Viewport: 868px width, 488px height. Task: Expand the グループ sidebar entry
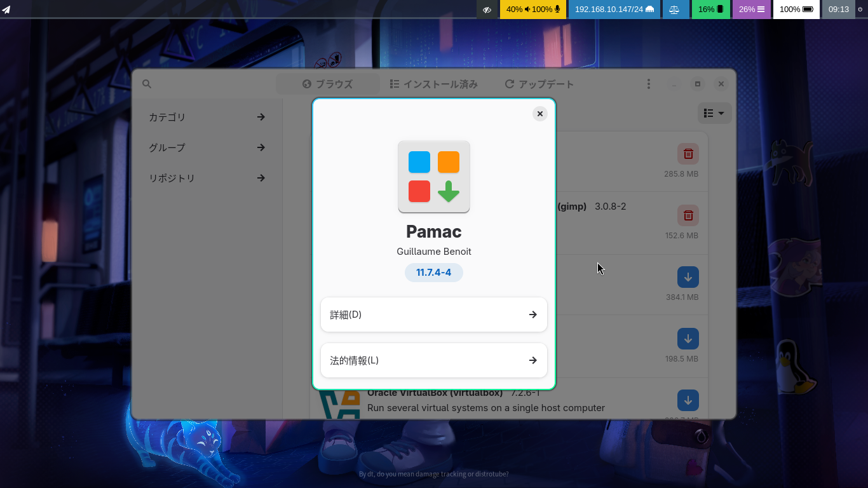[207, 147]
